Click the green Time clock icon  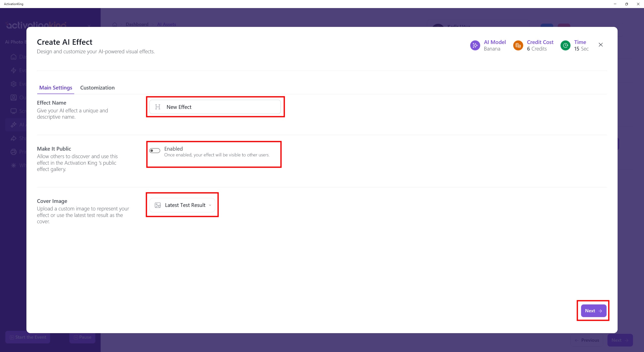[565, 46]
